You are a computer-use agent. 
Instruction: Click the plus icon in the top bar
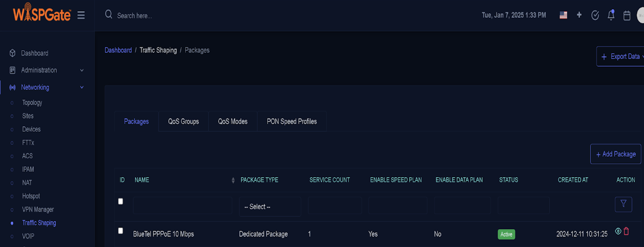tap(579, 15)
